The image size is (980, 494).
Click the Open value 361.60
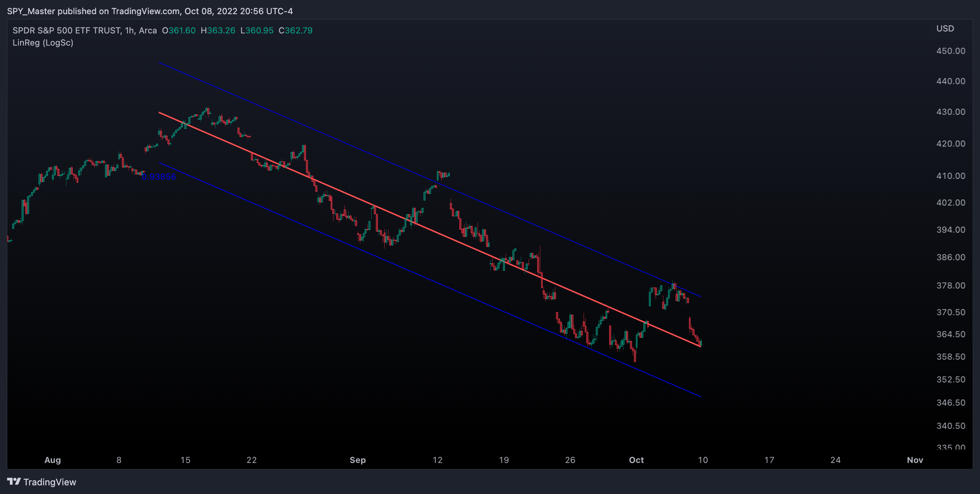(x=182, y=31)
